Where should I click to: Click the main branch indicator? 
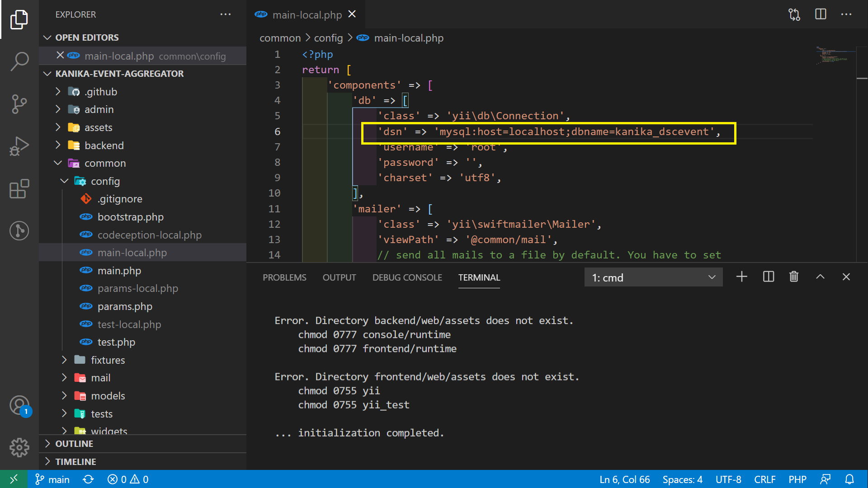[52, 479]
